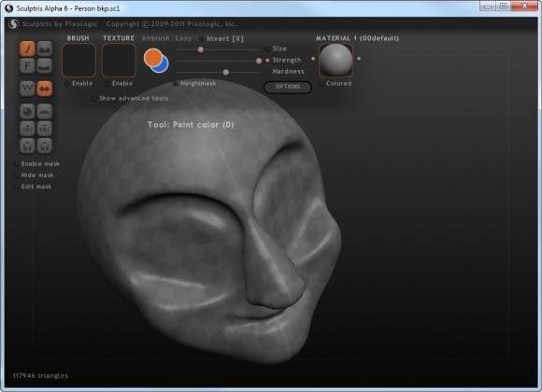Click previous material dot left of sphere
The height and width of the screenshot is (392, 542).
click(x=313, y=59)
